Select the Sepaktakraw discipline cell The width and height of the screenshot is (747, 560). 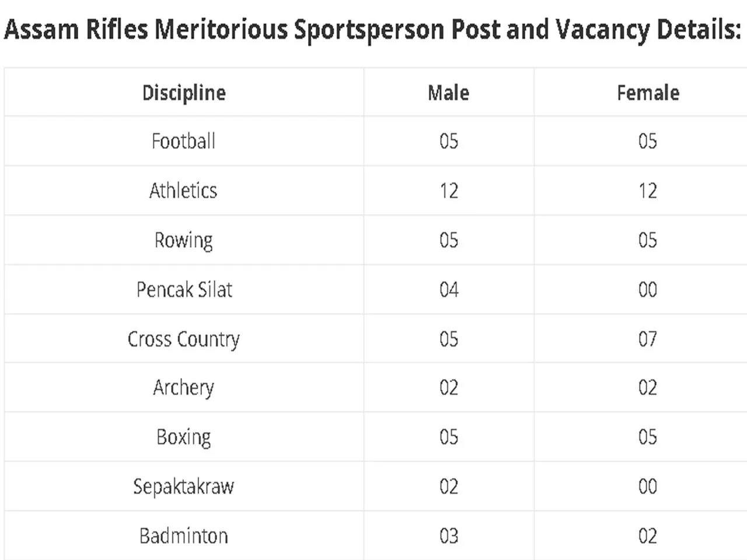pyautogui.click(x=184, y=487)
